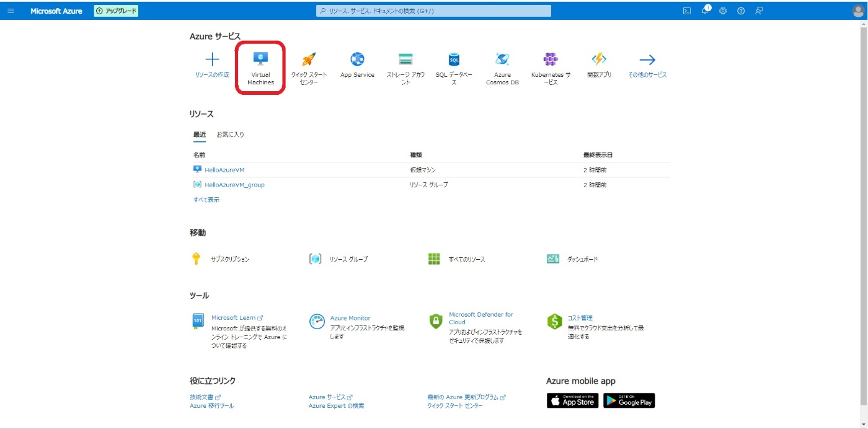Open コスト管理 link
The image size is (868, 429).
coord(580,318)
